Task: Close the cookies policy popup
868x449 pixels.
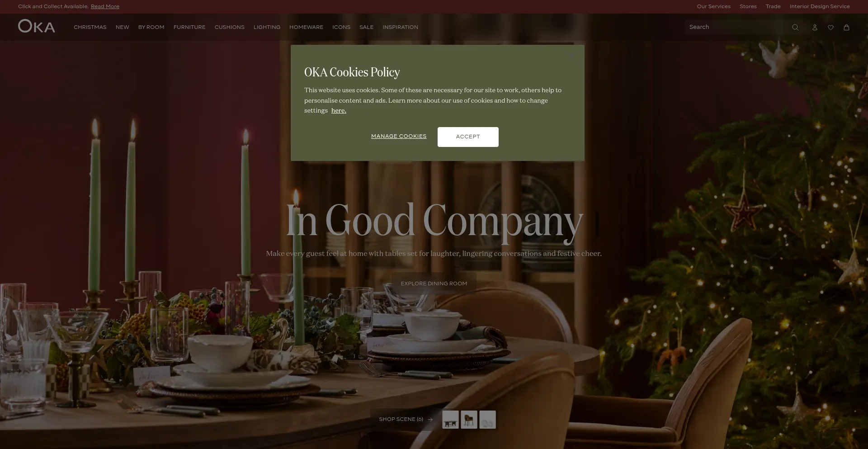Action: point(571,56)
